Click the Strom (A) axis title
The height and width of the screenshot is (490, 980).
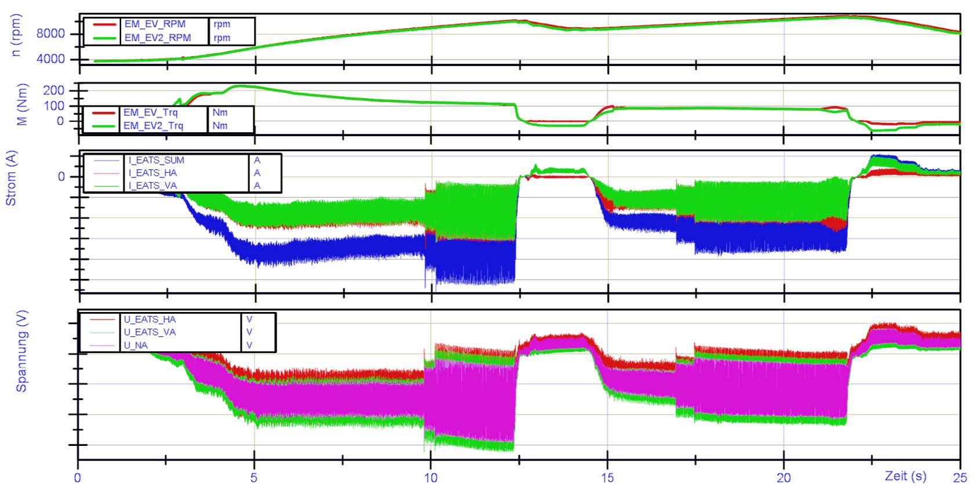[11, 178]
